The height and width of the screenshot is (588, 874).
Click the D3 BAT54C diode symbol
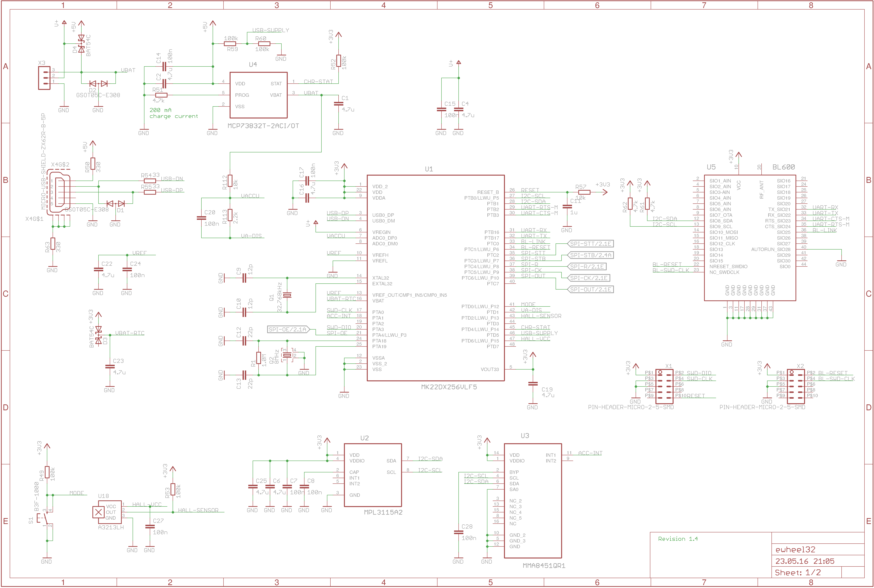point(99,335)
